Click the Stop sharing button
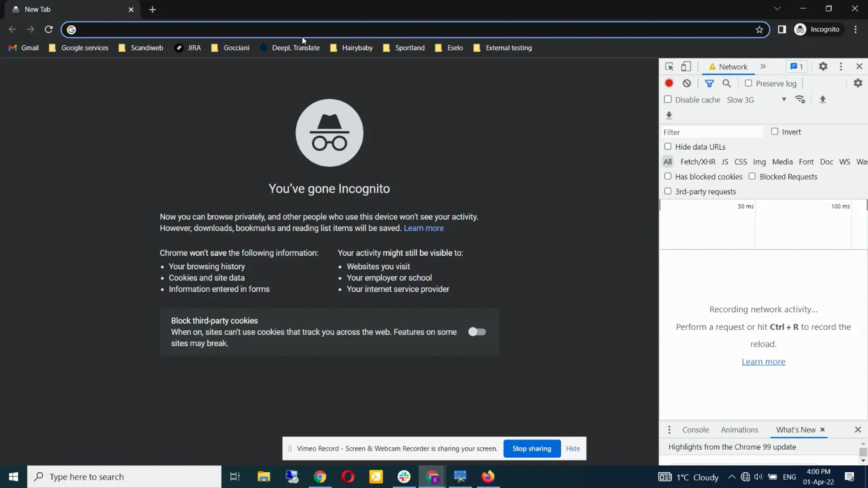The height and width of the screenshot is (488, 868). point(532,449)
